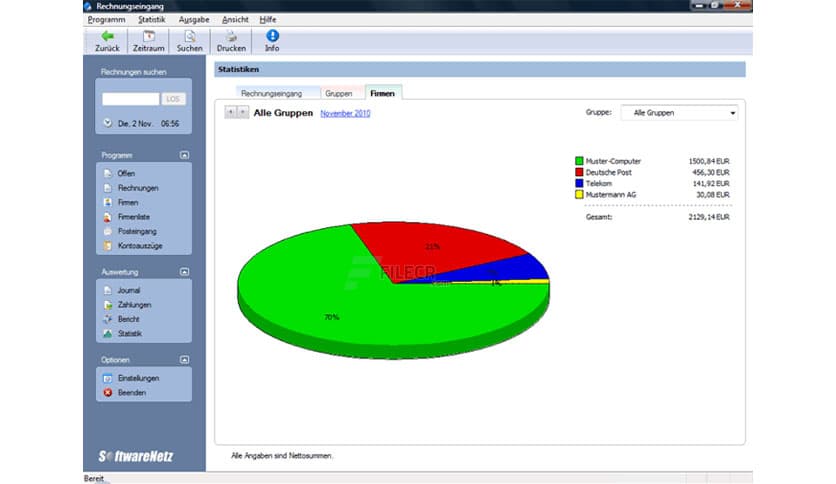The image size is (836, 484).
Task: Click the blue Telekom legend swatch
Action: [x=579, y=183]
